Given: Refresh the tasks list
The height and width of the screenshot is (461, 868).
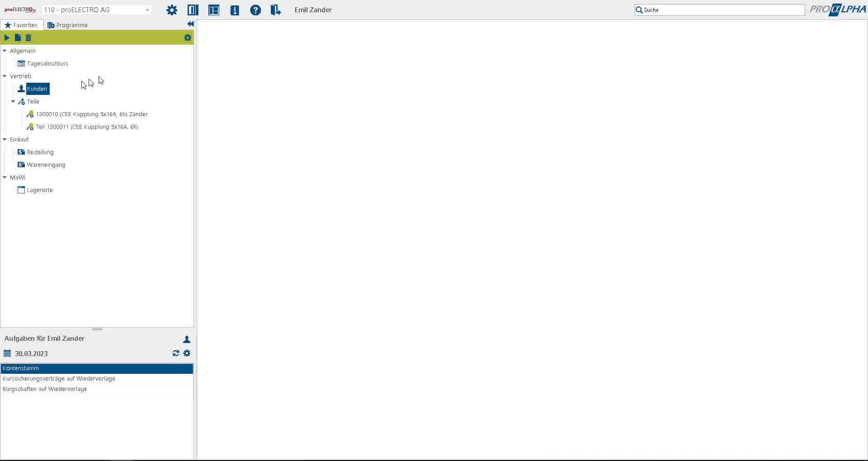Looking at the screenshot, I should click(x=176, y=353).
